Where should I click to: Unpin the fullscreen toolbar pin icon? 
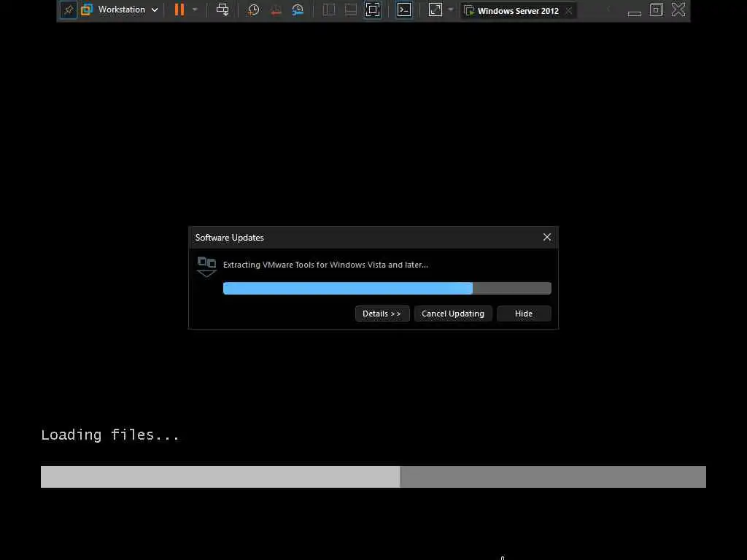pyautogui.click(x=69, y=10)
